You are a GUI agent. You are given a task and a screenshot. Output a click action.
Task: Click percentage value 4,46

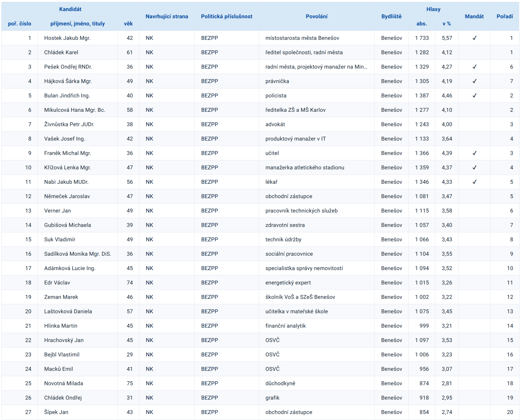pos(447,96)
